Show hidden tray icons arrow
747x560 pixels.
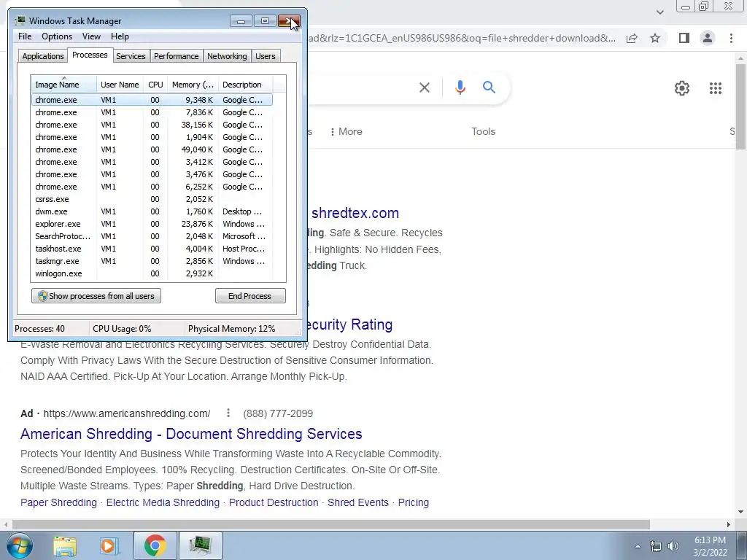tap(638, 546)
